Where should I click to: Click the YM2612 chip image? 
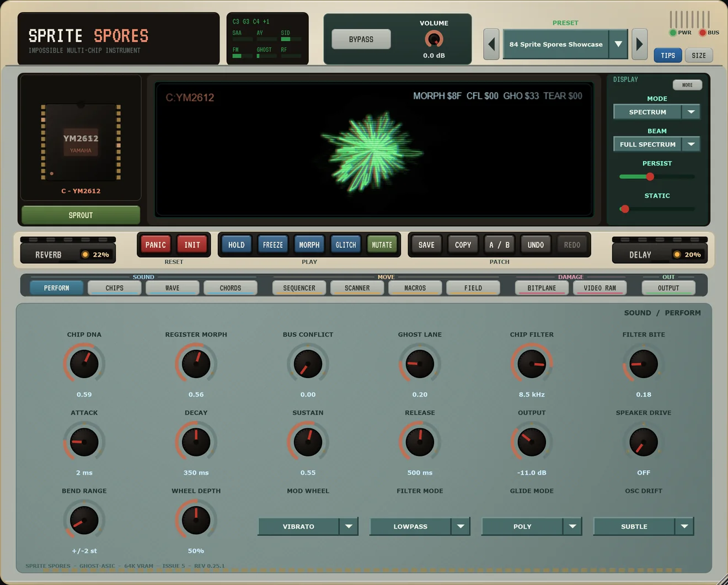point(81,142)
